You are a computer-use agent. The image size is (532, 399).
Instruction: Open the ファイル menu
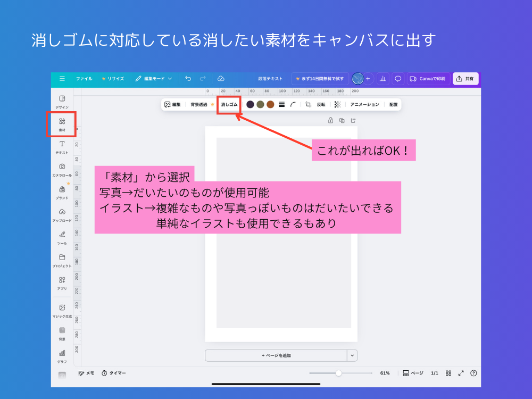click(86, 78)
